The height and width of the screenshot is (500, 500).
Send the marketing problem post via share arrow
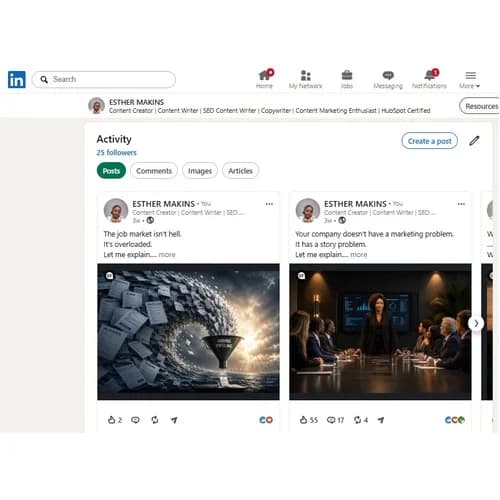(x=381, y=420)
